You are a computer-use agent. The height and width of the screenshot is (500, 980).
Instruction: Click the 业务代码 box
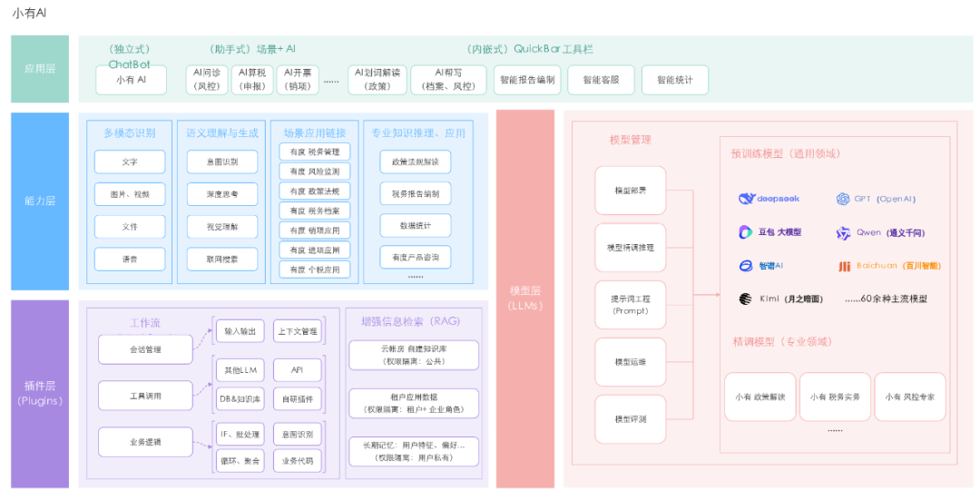click(298, 461)
